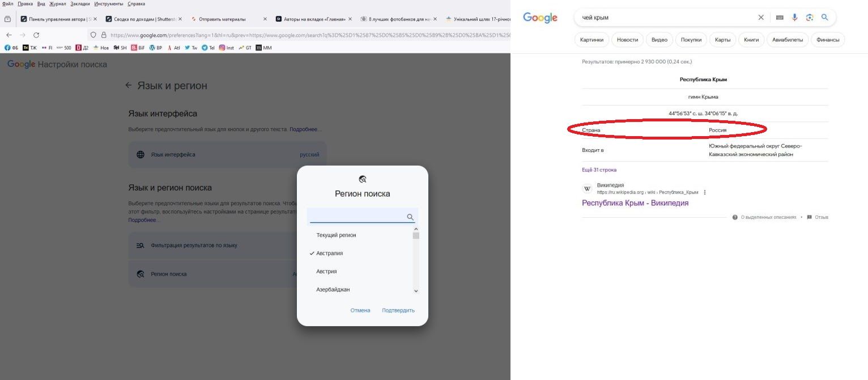
Task: Select Текущий регион option
Action: click(336, 235)
